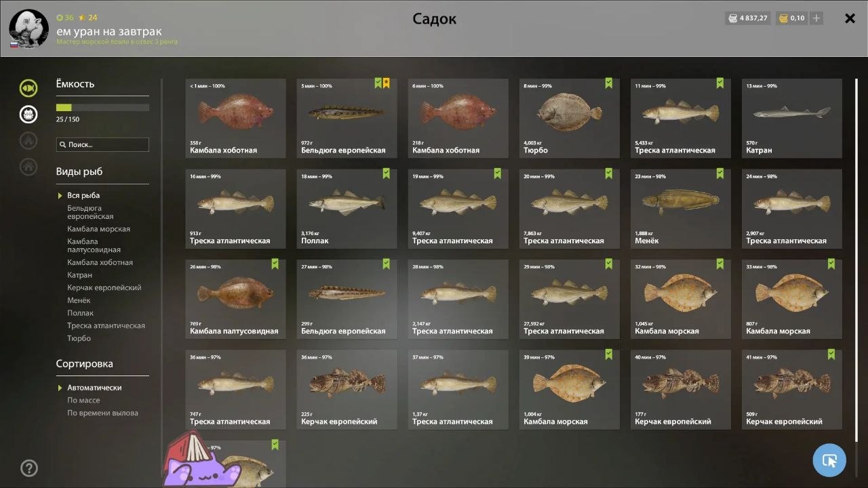Click the Ёмкость capacity progress bar
This screenshot has height=488, width=868.
pos(102,108)
